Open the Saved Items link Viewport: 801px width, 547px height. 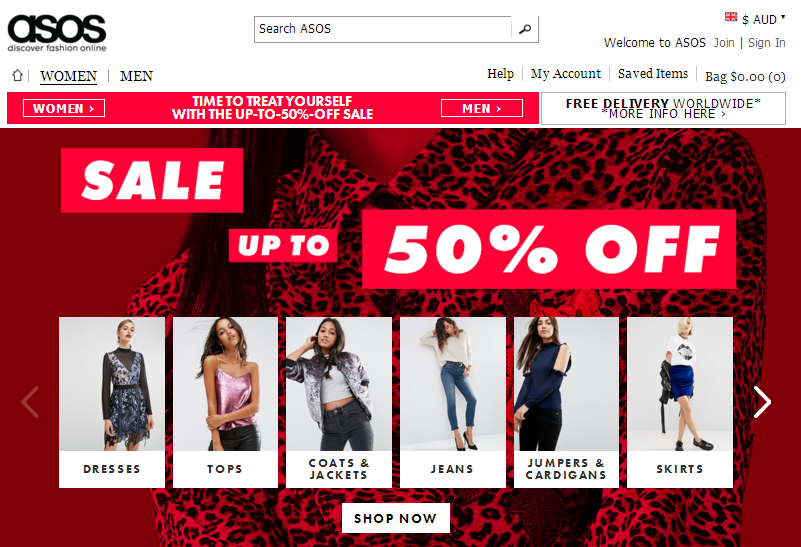coord(653,74)
